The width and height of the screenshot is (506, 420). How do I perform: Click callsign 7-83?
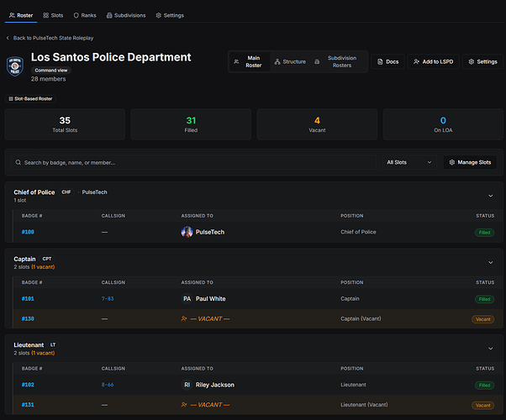(x=108, y=299)
